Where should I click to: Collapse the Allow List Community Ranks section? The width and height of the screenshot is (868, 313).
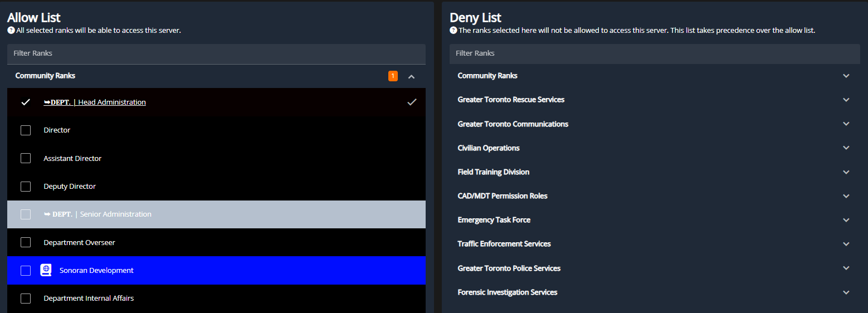411,76
